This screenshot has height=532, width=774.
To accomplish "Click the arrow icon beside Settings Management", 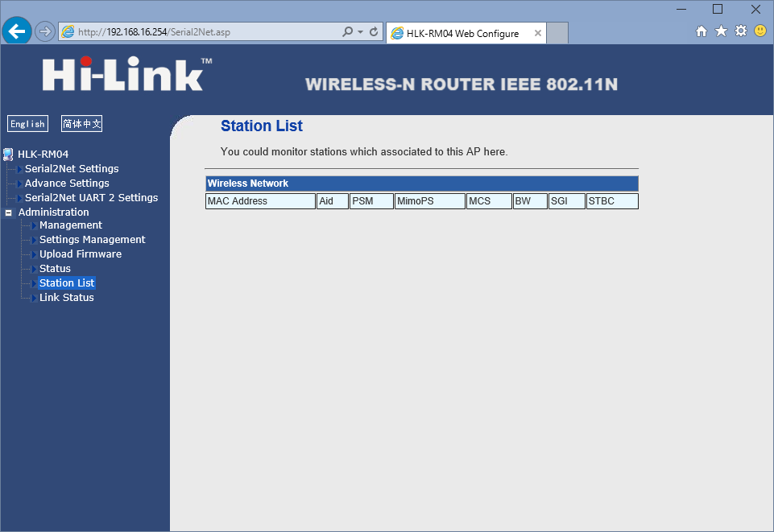I will tap(34, 240).
